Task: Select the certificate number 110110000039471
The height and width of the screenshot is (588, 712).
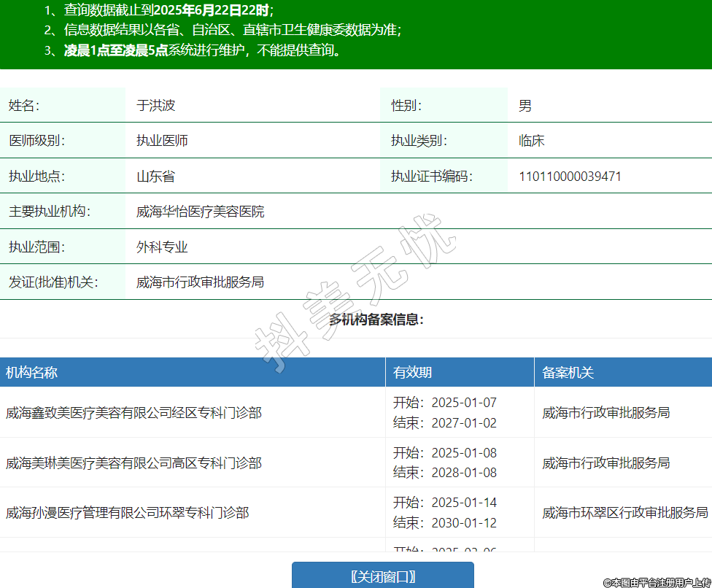Action: (x=570, y=177)
